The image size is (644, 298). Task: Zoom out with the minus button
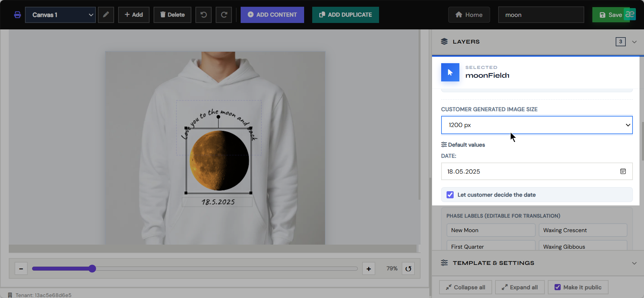(x=21, y=269)
